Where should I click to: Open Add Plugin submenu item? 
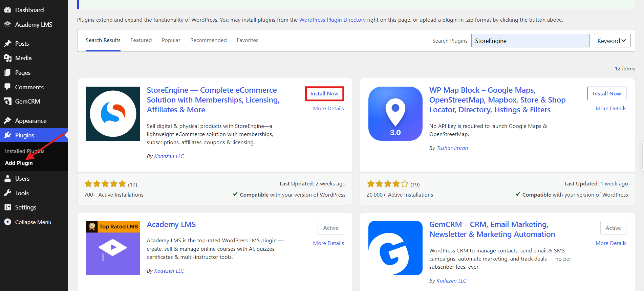click(x=19, y=163)
